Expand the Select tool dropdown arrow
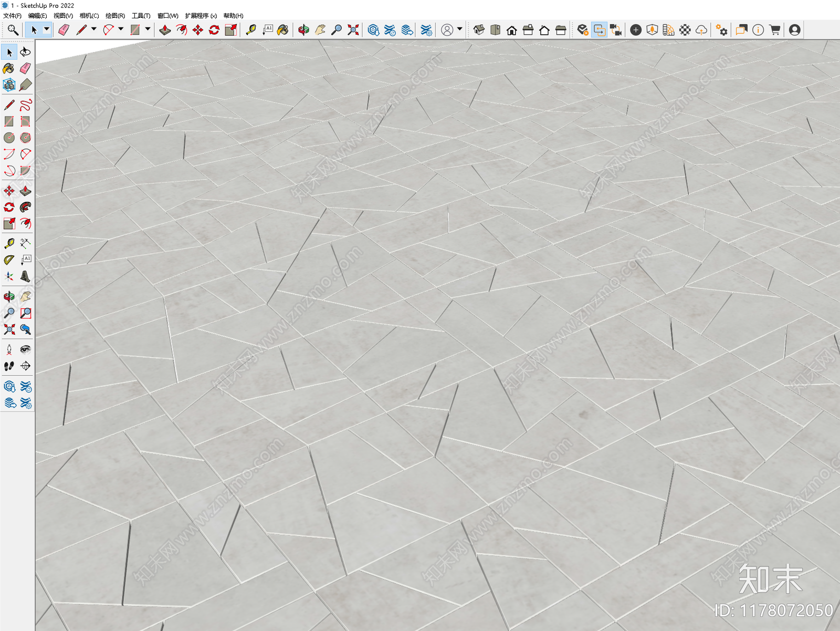Viewport: 840px width, 631px height. [47, 29]
